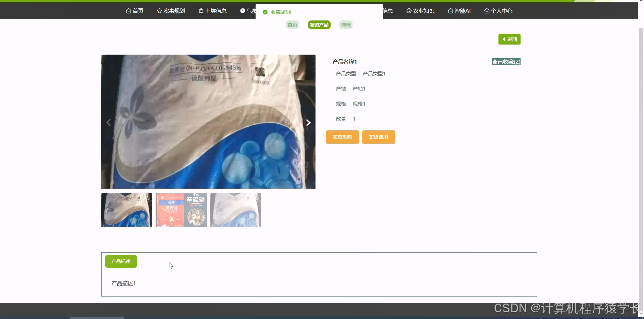Image resolution: width=644 pixels, height=319 pixels.
Task: Click the home icon beside 首页 nav item
Action: coord(128,11)
